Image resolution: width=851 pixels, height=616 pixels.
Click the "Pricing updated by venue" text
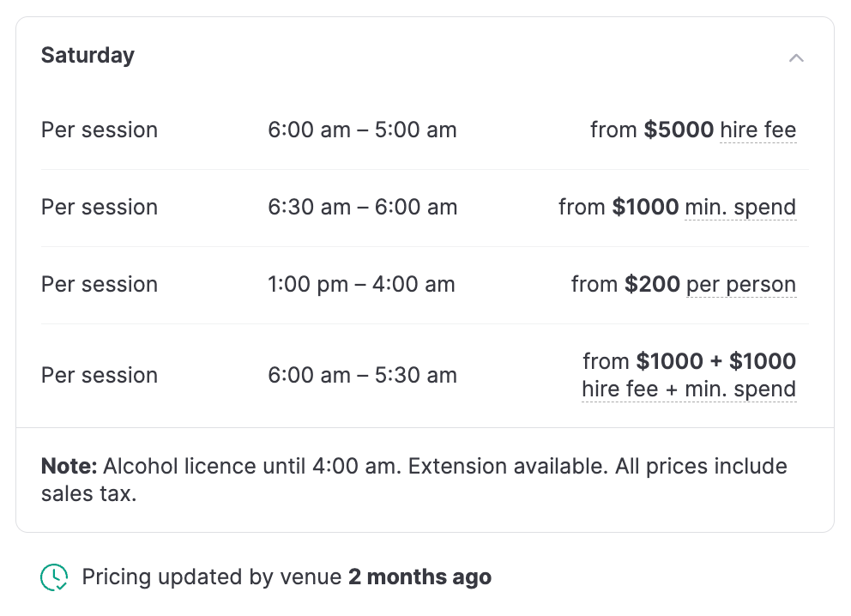pyautogui.click(x=212, y=577)
